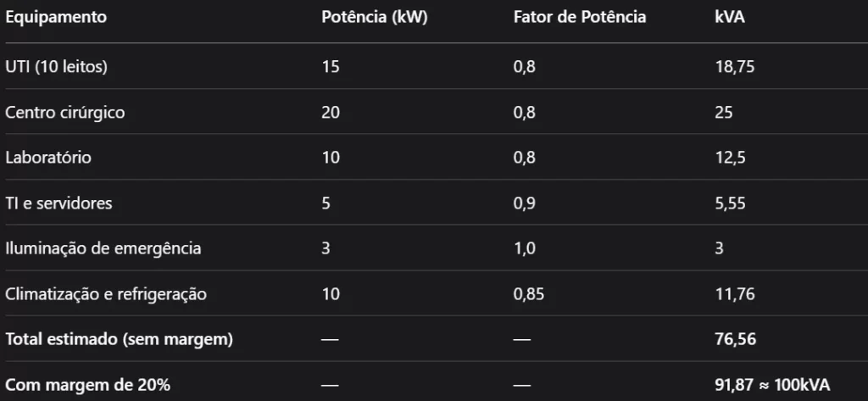Click the 1,0 power factor cell
The image size is (868, 401).
[x=525, y=248]
